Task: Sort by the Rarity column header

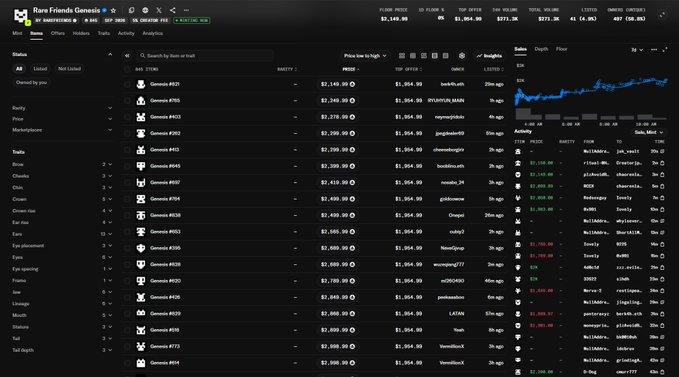Action: [287, 69]
